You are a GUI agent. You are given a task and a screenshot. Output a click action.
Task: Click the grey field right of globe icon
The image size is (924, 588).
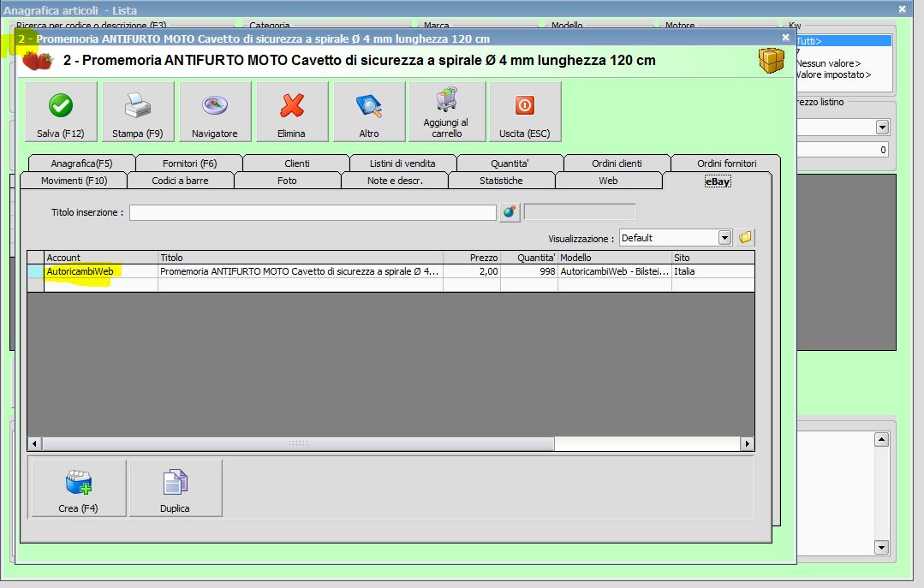pos(580,212)
